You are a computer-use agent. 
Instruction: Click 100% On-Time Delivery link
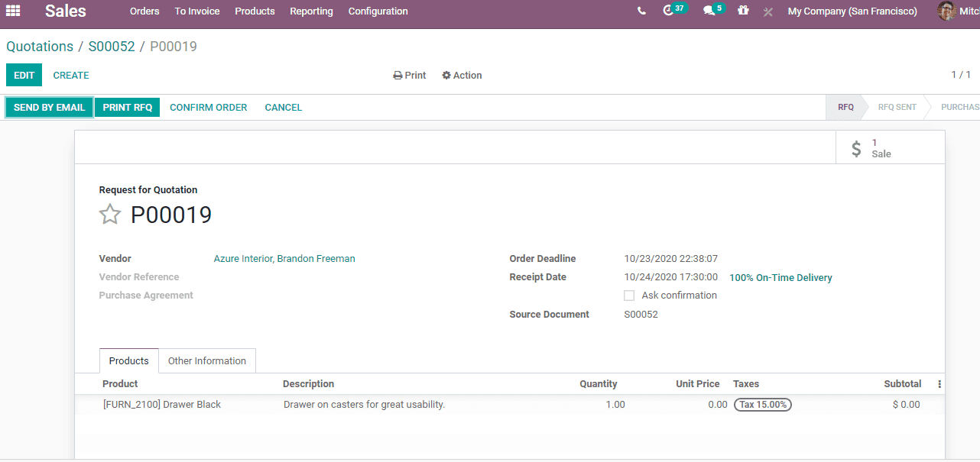point(780,278)
